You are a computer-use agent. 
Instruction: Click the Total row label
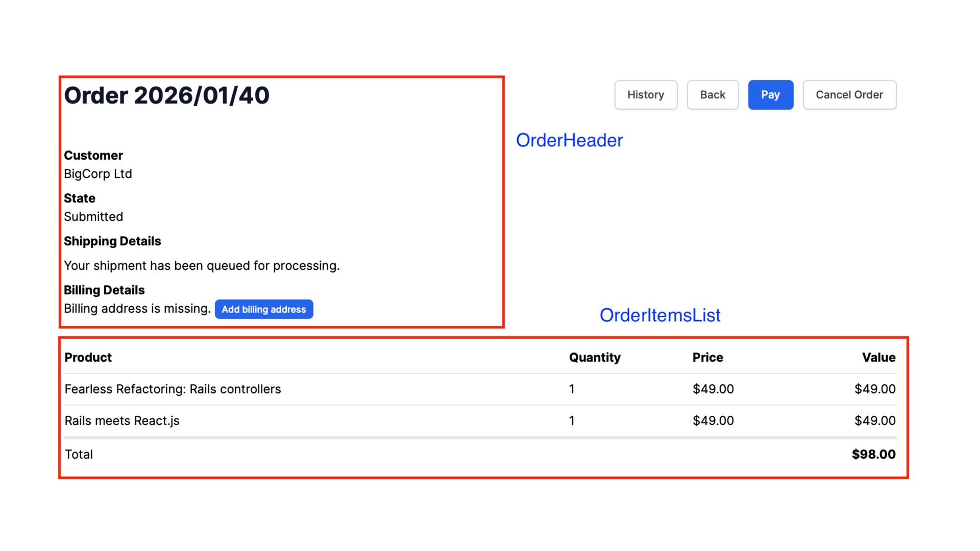click(x=79, y=455)
